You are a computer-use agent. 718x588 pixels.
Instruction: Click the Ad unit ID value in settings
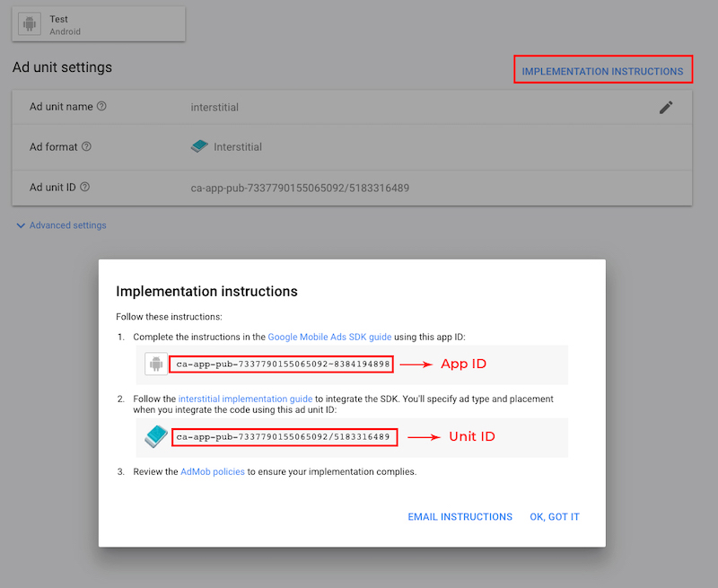(x=300, y=188)
